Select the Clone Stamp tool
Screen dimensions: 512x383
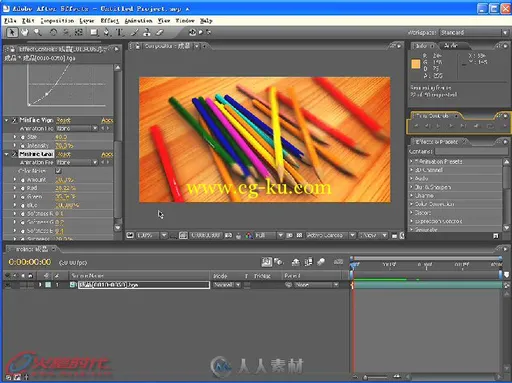147,32
